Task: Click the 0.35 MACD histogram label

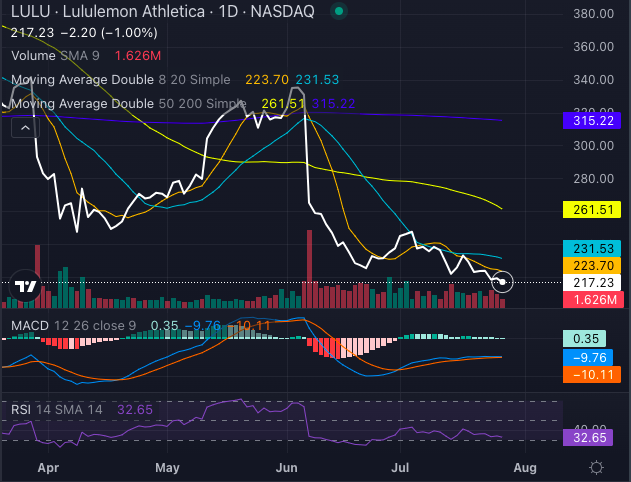Action: click(584, 338)
